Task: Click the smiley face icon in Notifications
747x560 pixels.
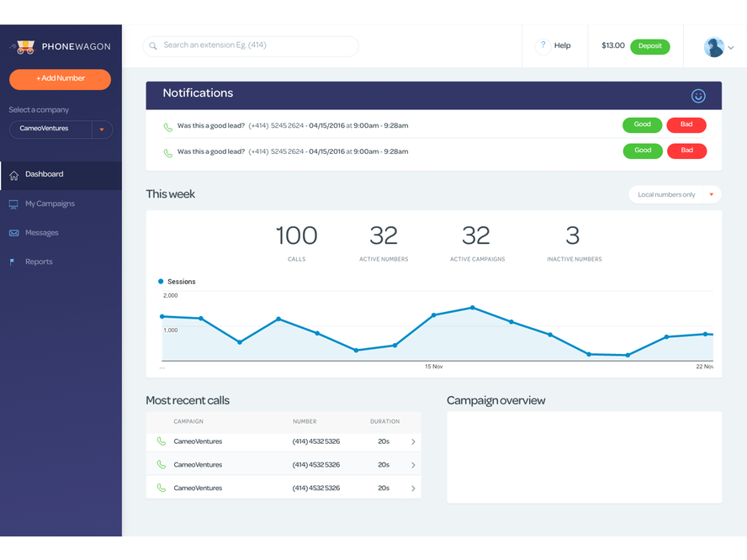Action: point(698,96)
